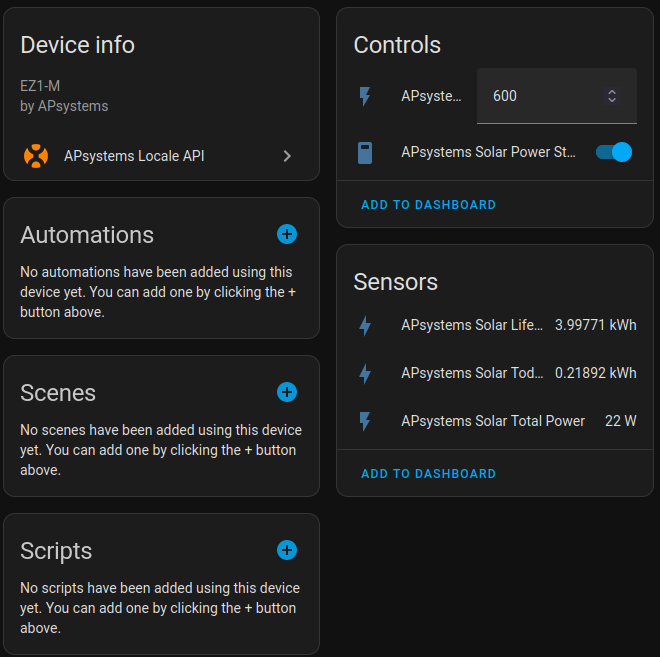Add a new script with plus button
660x657 pixels.
[287, 550]
